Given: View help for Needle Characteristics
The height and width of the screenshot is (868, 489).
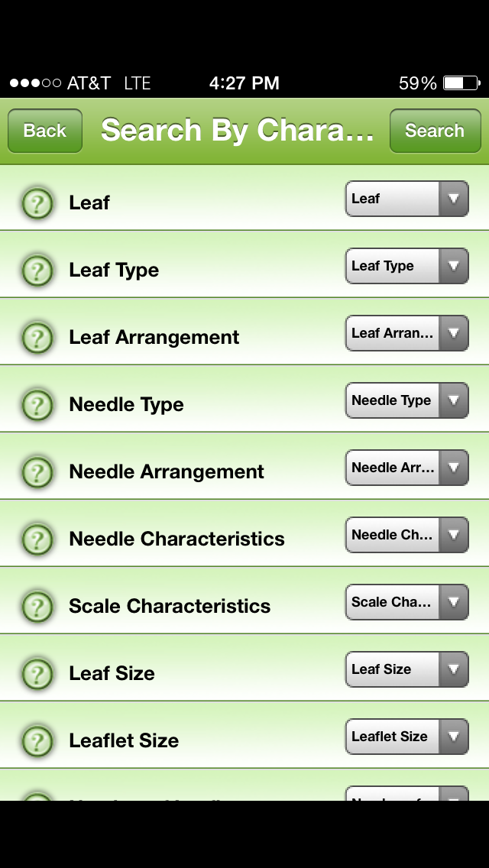Looking at the screenshot, I should click(37, 539).
